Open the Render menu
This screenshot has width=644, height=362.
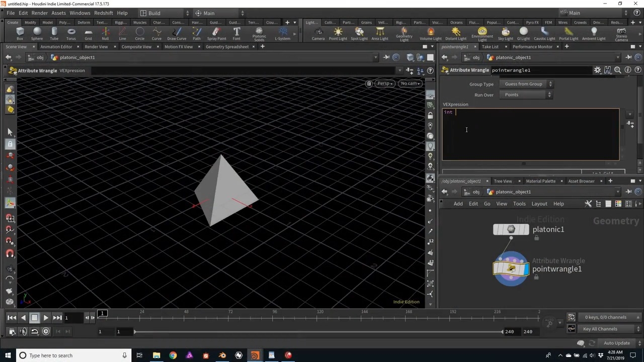(39, 13)
